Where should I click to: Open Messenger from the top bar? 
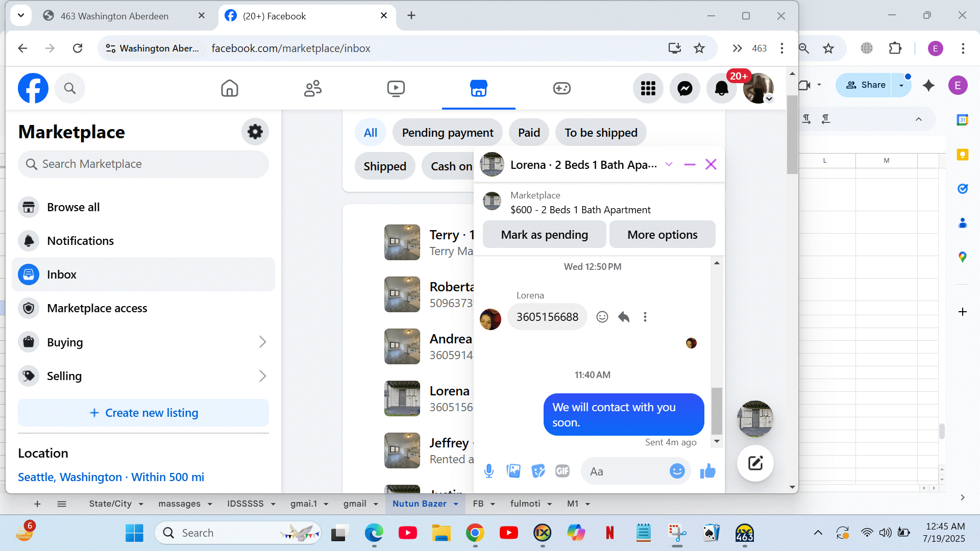pos(684,88)
